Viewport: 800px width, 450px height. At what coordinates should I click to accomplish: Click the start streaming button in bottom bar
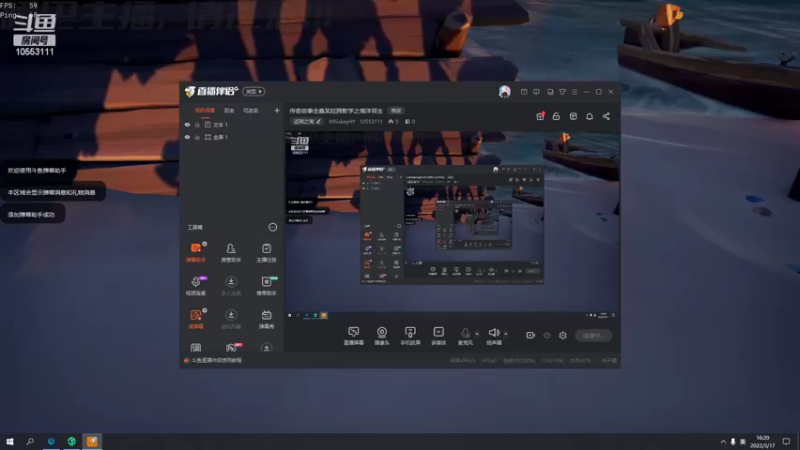[x=594, y=335]
